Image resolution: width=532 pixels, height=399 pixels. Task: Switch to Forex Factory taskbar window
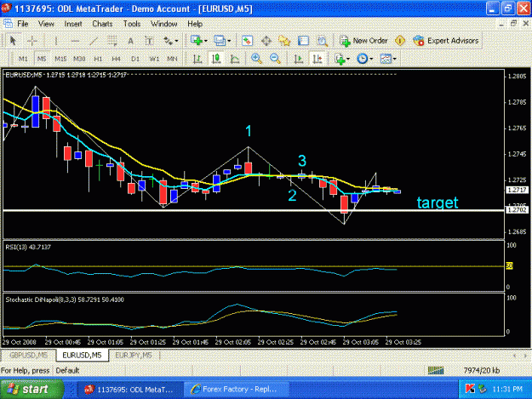237,389
